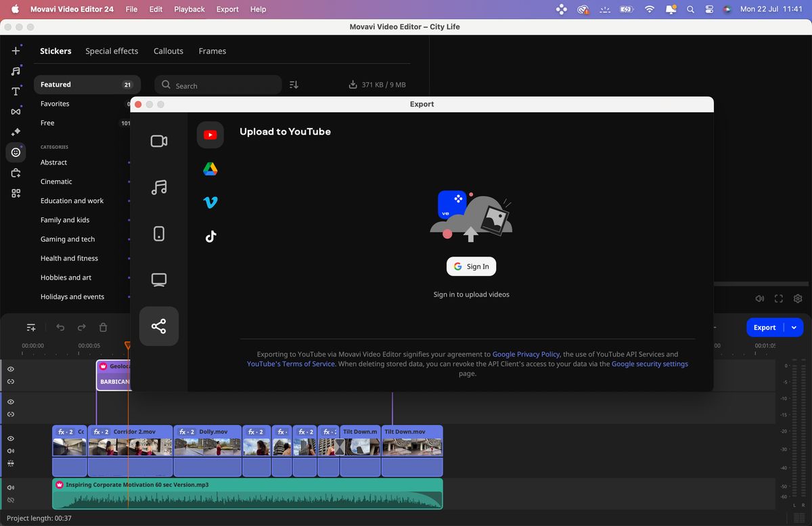Open the Audio panel in left sidebar
The image size is (812, 526).
coord(16,70)
